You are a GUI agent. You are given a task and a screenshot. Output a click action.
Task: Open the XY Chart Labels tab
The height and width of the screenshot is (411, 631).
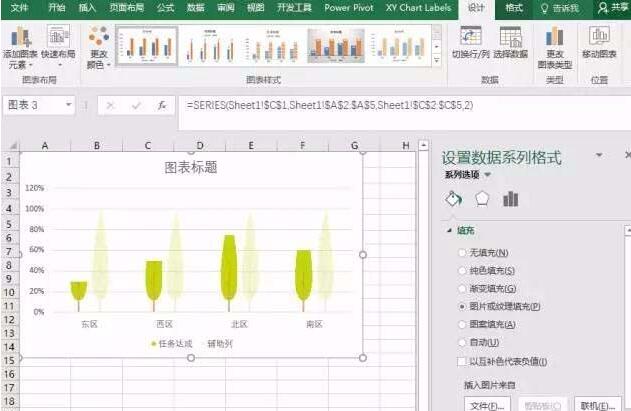[418, 8]
